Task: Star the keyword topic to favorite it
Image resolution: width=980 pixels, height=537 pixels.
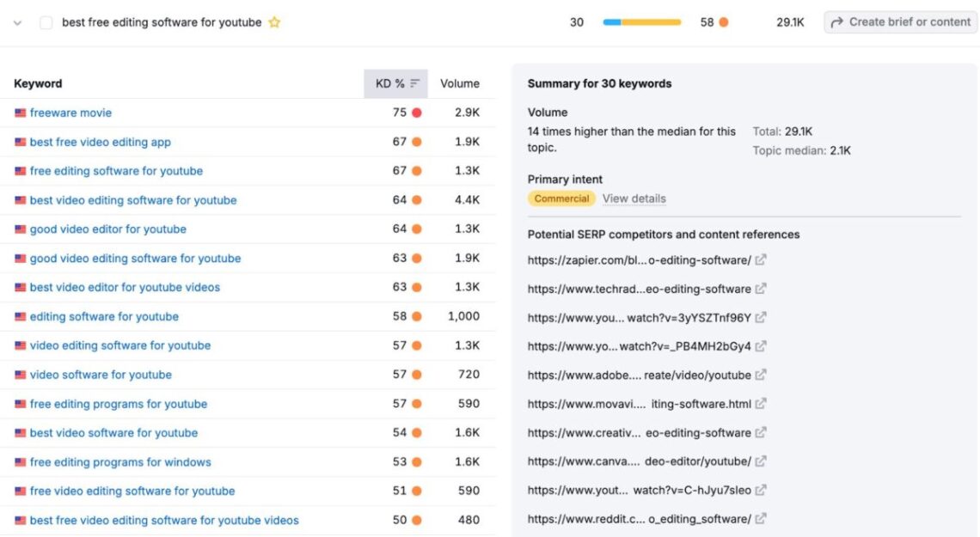Action: pos(273,21)
